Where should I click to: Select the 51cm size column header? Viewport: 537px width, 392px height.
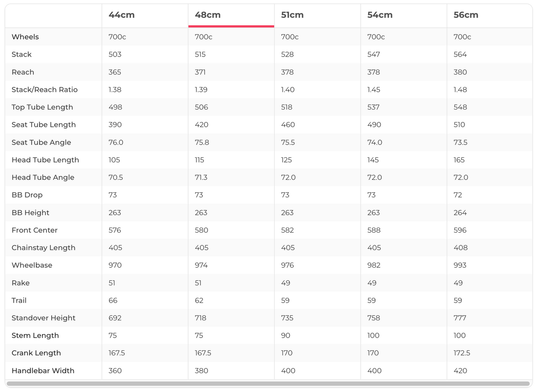click(x=292, y=15)
